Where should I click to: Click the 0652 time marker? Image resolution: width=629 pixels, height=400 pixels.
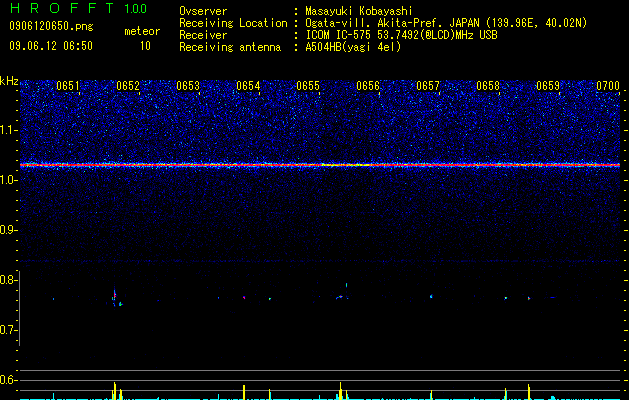click(128, 86)
